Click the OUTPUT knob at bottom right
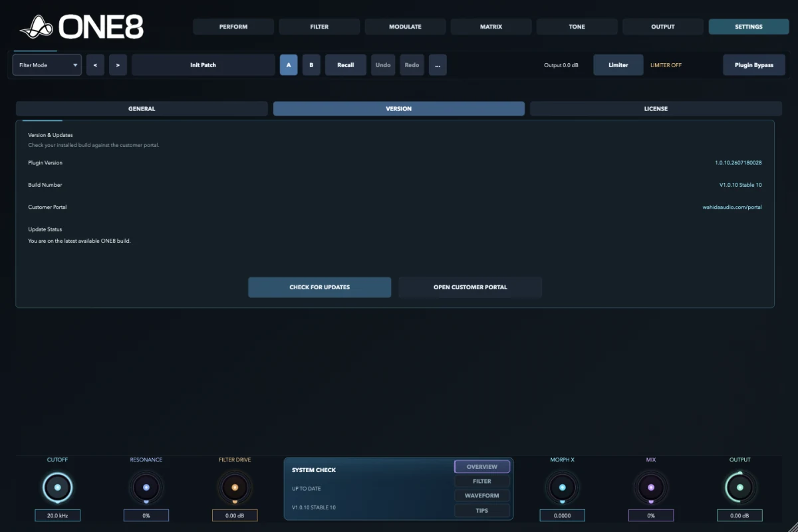Image resolution: width=798 pixels, height=532 pixels. pos(740,487)
